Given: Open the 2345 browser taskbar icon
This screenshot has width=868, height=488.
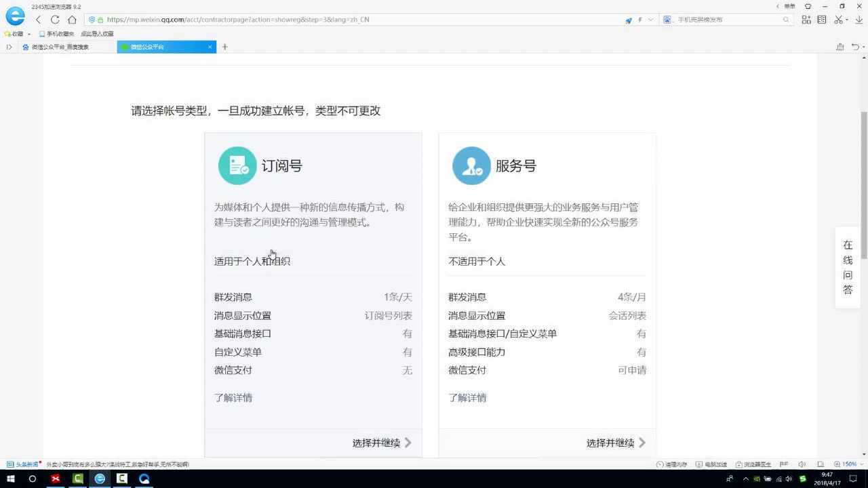Looking at the screenshot, I should [x=100, y=479].
